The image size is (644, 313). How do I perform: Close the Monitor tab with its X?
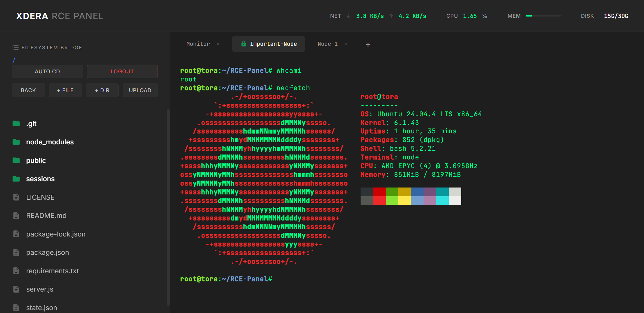(218, 44)
